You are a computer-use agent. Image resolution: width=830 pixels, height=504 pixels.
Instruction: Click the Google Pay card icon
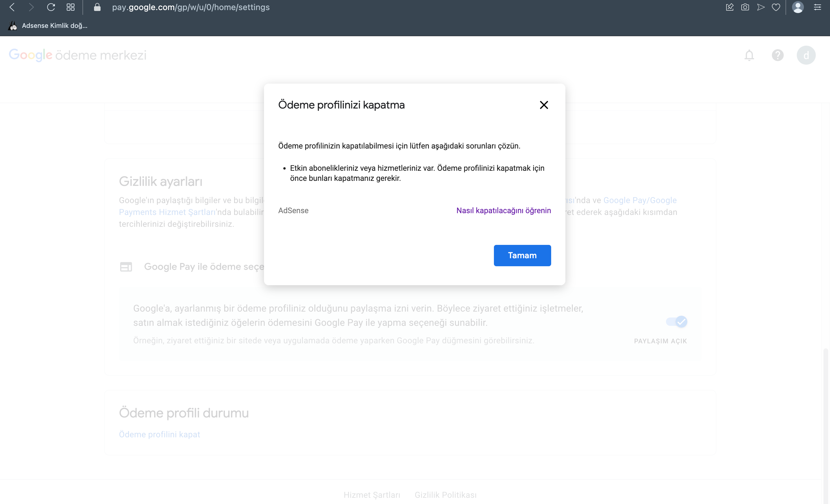point(126,267)
